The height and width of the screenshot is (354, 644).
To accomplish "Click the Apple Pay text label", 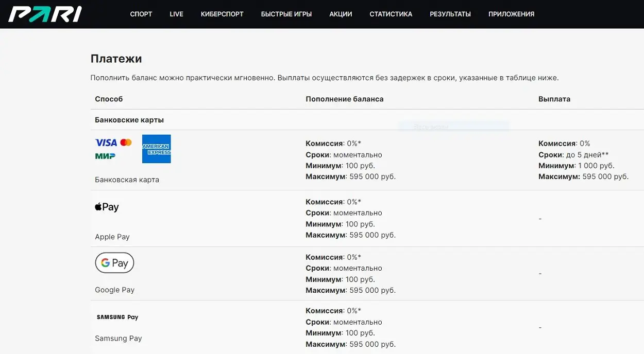I will tap(112, 237).
